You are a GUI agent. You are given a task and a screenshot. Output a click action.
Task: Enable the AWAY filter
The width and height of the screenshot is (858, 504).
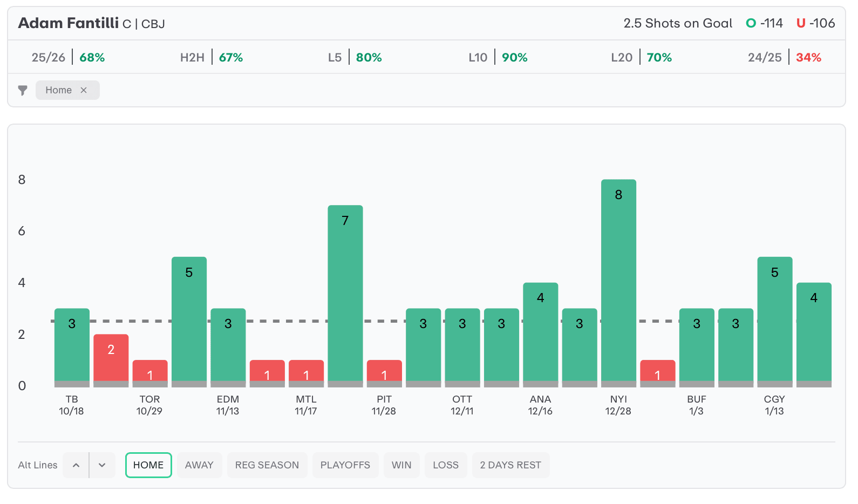(199, 465)
